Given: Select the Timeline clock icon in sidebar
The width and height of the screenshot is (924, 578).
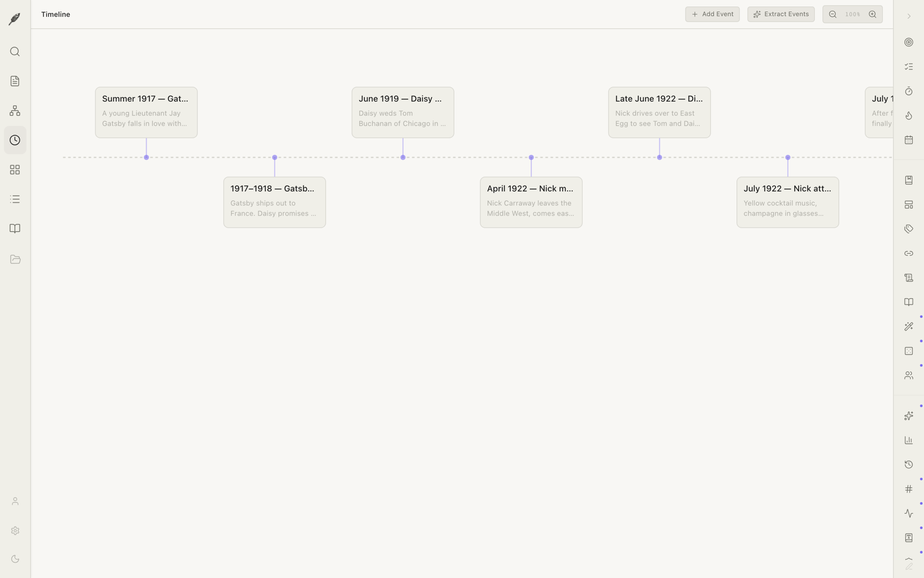Looking at the screenshot, I should pyautogui.click(x=15, y=140).
